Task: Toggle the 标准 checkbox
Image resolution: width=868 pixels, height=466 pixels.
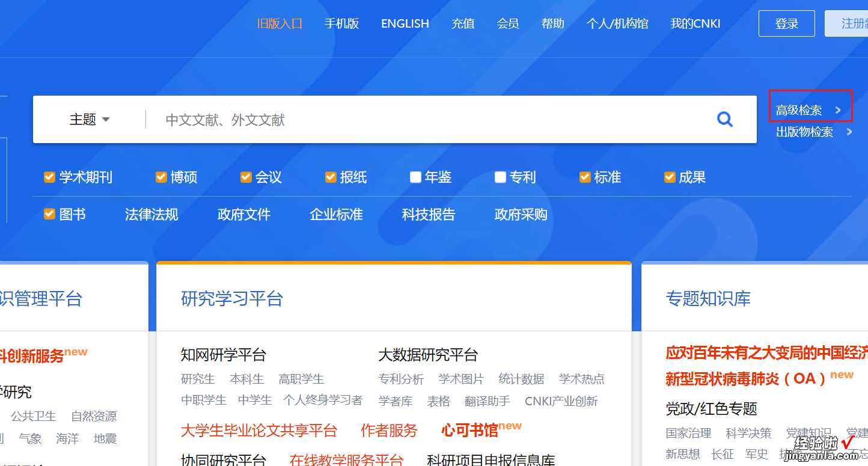Action: 585,177
